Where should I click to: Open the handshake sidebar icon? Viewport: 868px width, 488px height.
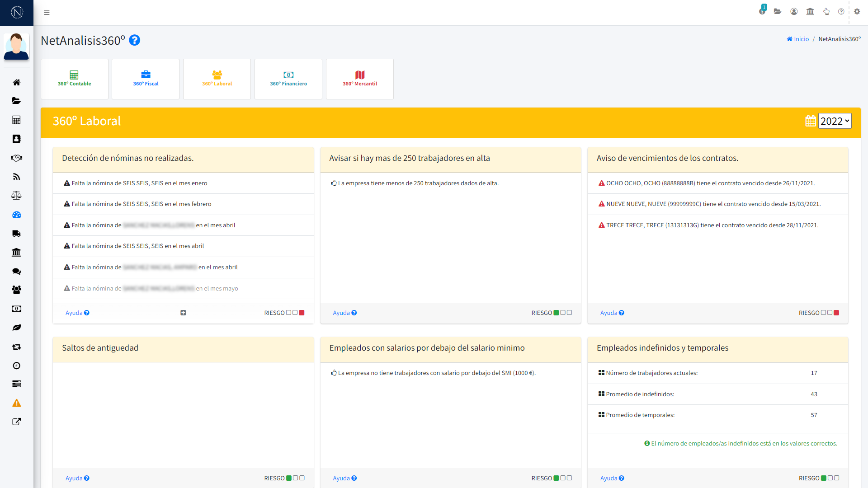pyautogui.click(x=16, y=158)
